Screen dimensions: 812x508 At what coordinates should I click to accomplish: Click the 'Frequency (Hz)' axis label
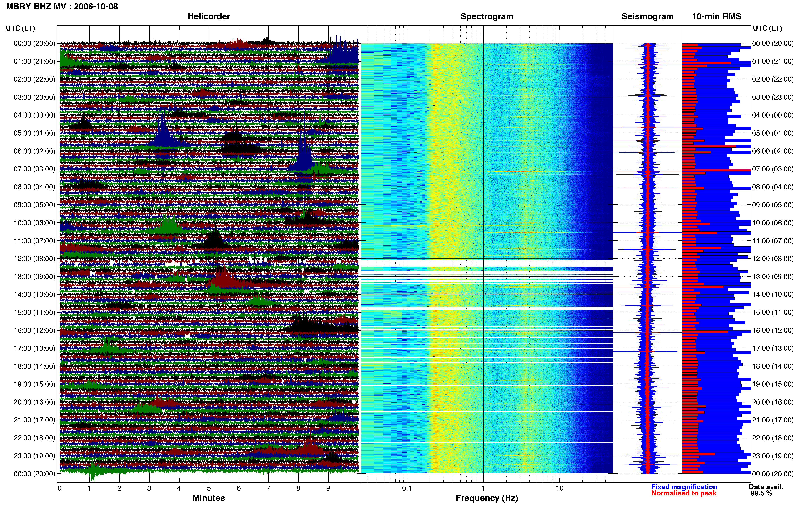(x=487, y=498)
